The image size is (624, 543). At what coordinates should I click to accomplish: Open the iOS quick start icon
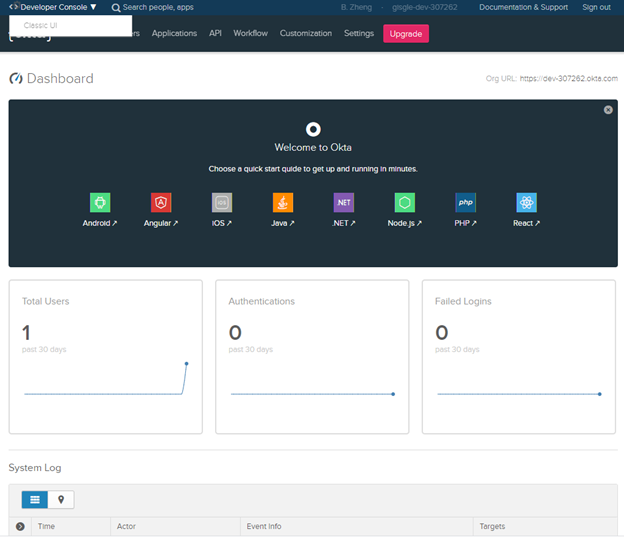222,203
